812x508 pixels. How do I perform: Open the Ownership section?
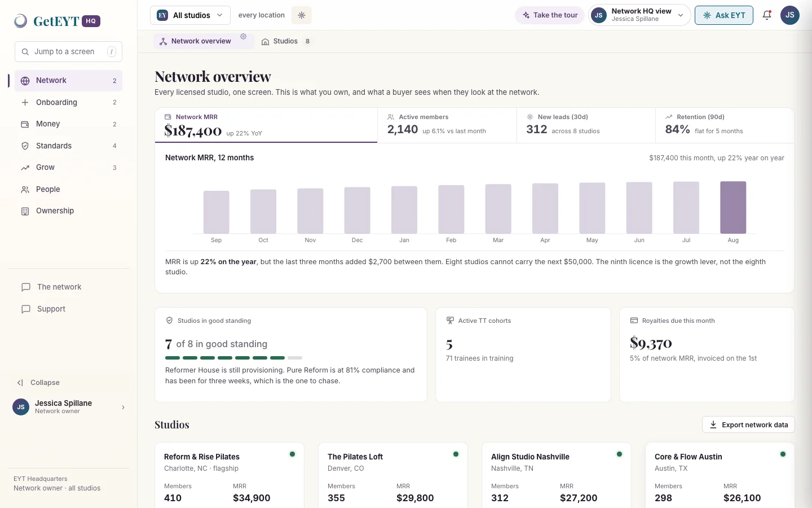pyautogui.click(x=68, y=211)
